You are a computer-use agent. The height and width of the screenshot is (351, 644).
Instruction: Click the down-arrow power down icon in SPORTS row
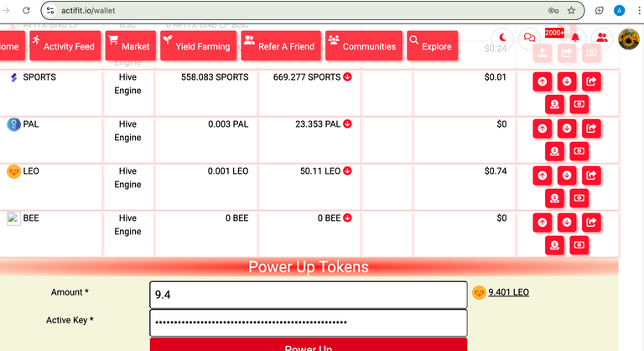[x=567, y=81]
